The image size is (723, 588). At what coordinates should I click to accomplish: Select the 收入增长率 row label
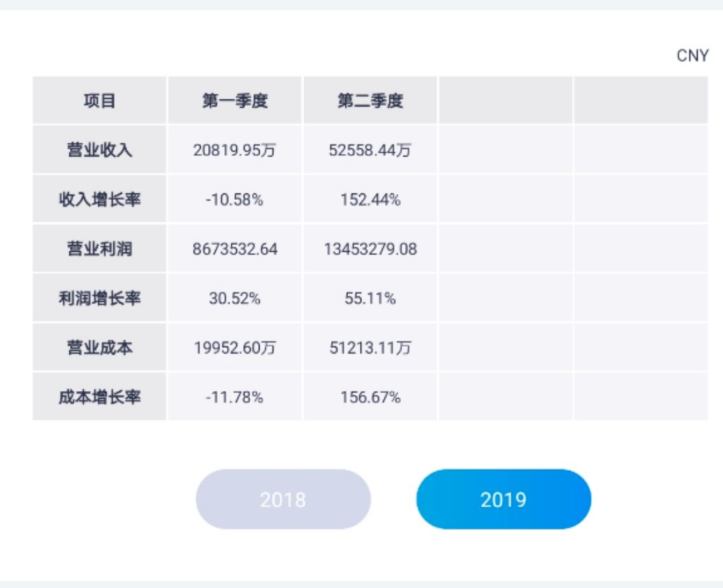tap(98, 199)
